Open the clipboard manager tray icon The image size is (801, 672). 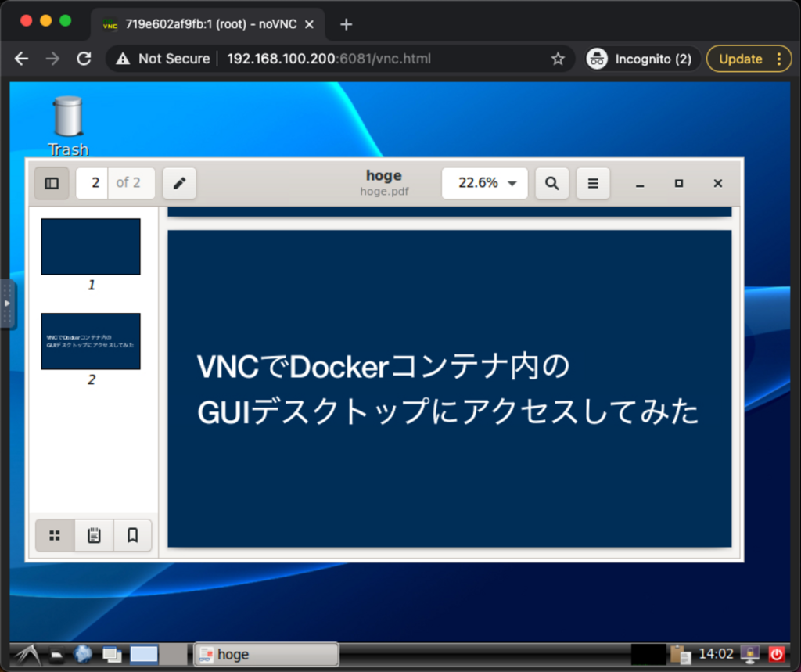click(681, 654)
